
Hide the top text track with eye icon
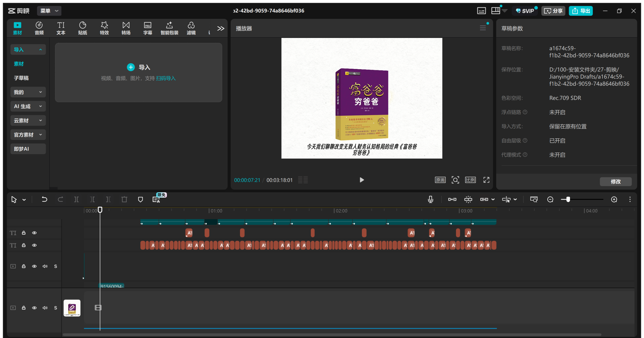34,233
